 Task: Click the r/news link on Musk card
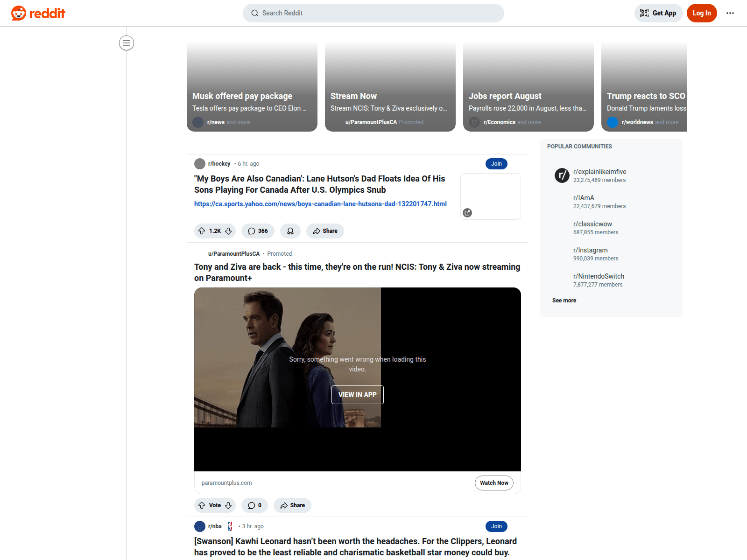click(216, 122)
